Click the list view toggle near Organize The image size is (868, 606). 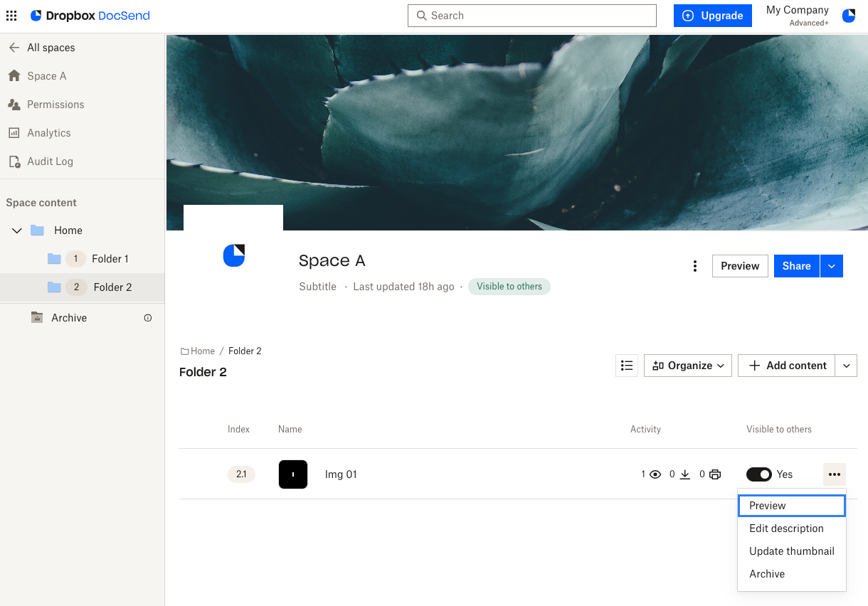pyautogui.click(x=627, y=365)
